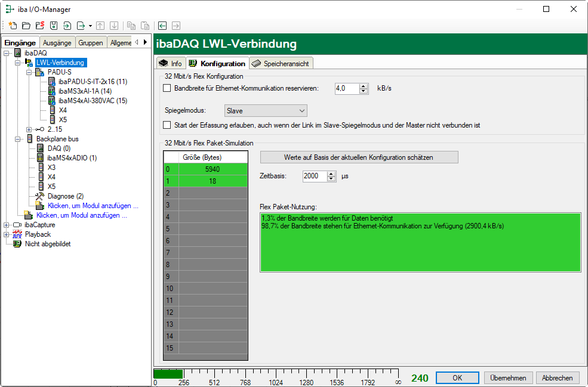
Task: Select the ibaMS3xAI-1A (14) module icon
Action: [52, 91]
